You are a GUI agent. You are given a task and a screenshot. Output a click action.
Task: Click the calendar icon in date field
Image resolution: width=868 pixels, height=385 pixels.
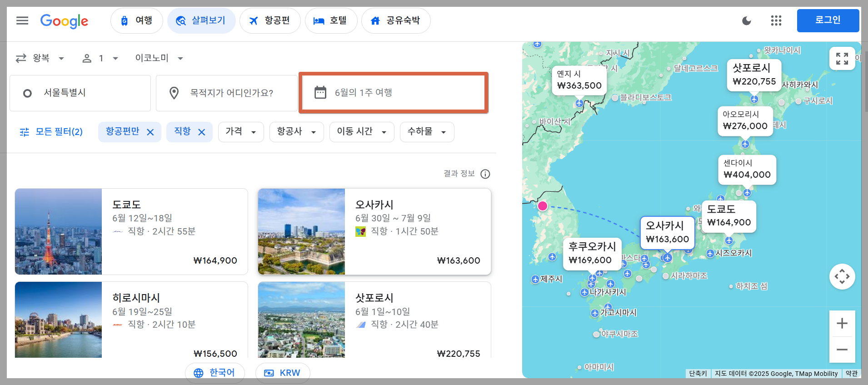(x=320, y=93)
